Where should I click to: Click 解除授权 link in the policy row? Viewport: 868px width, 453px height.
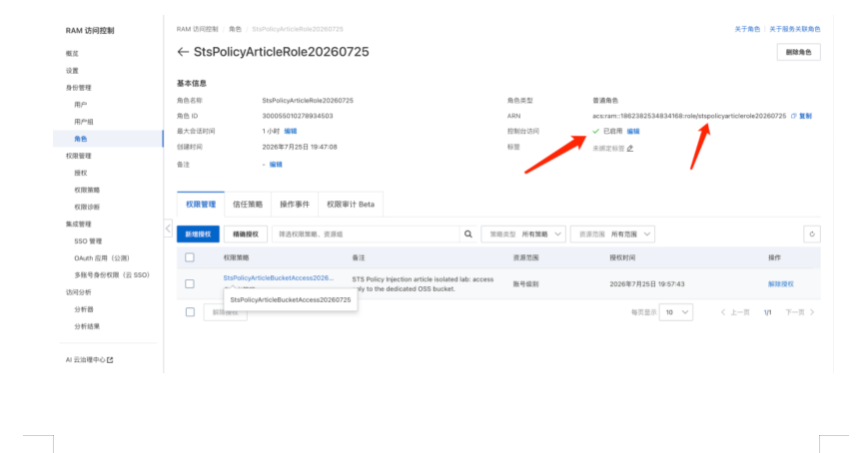780,283
